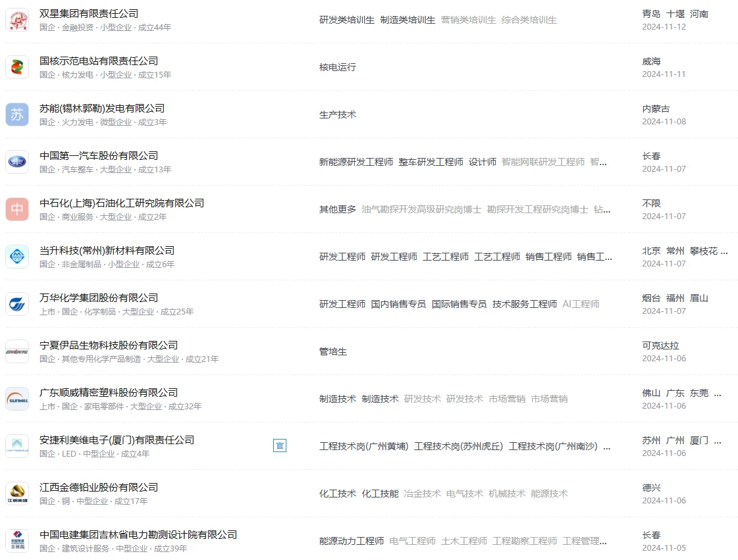The image size is (738, 560).
Task: Click the 江西金德铅业 company logo
Action: coord(17,494)
